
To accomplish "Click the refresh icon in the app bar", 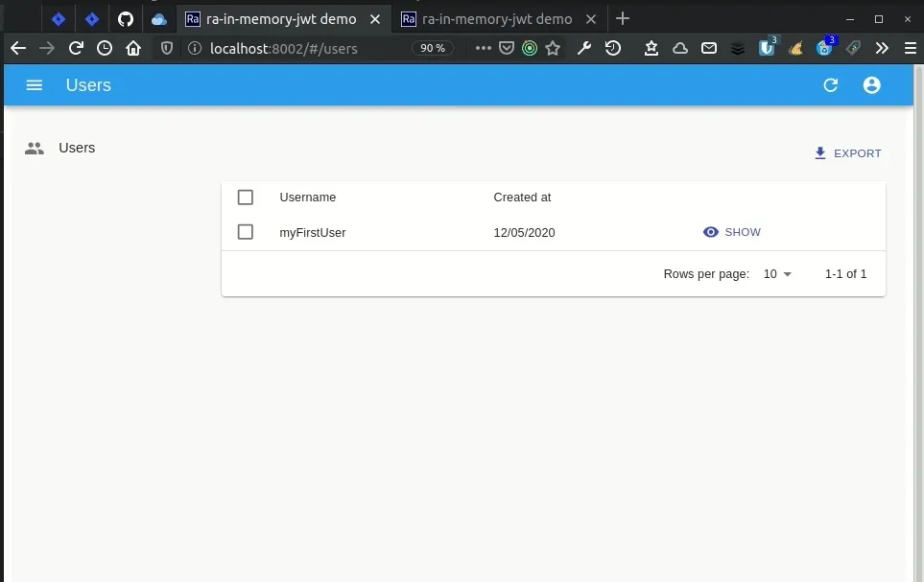I will [x=830, y=85].
